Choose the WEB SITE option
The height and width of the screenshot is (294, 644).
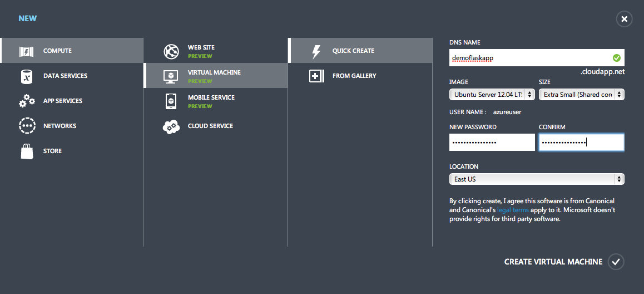point(201,47)
